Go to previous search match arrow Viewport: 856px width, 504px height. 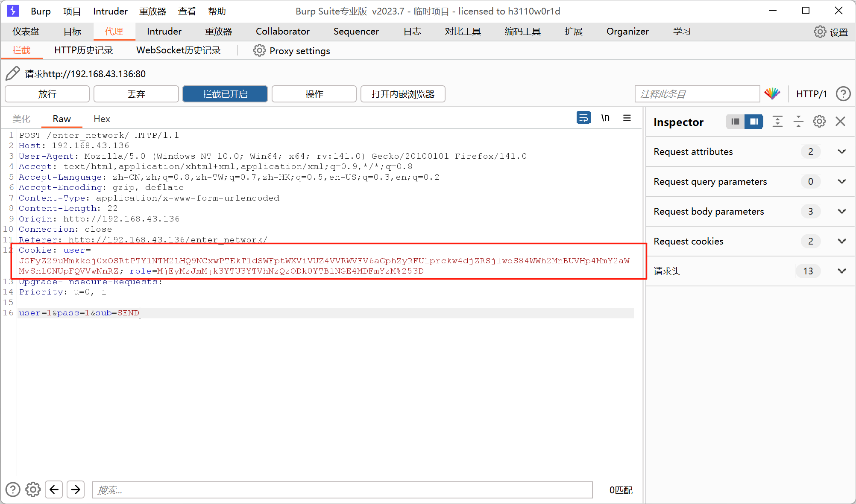tap(54, 489)
